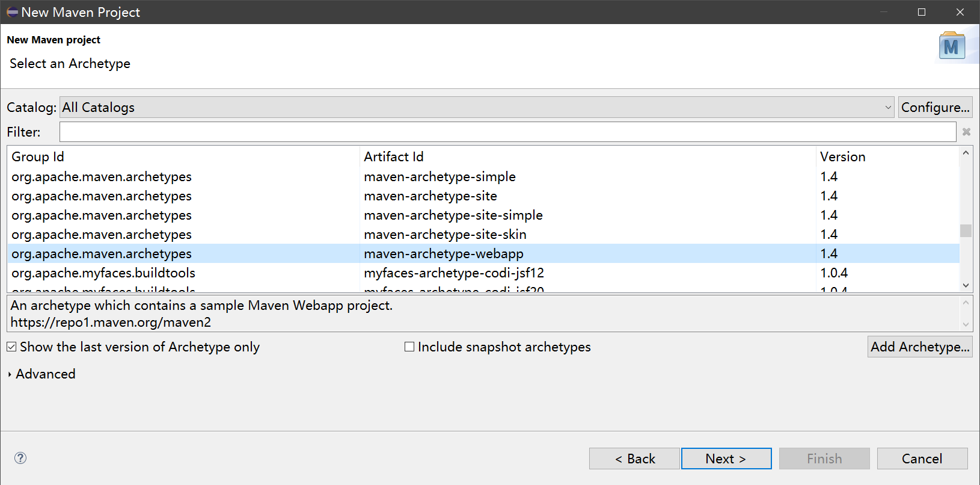Enable Include snapshot archetypes checkbox
Screen dimensions: 980x485
(409, 347)
